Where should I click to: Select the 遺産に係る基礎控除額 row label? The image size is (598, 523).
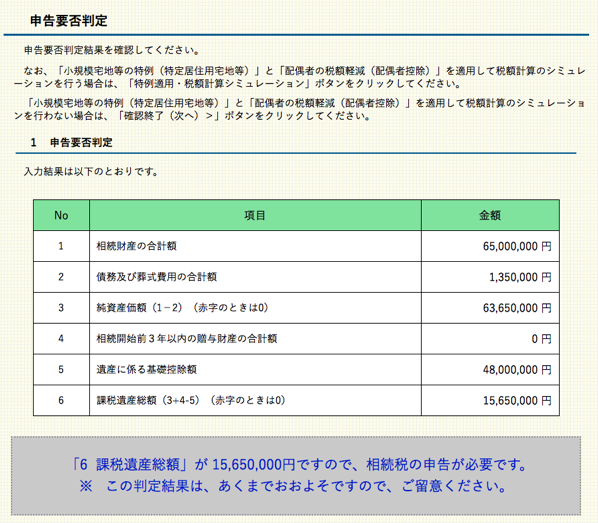tap(146, 370)
